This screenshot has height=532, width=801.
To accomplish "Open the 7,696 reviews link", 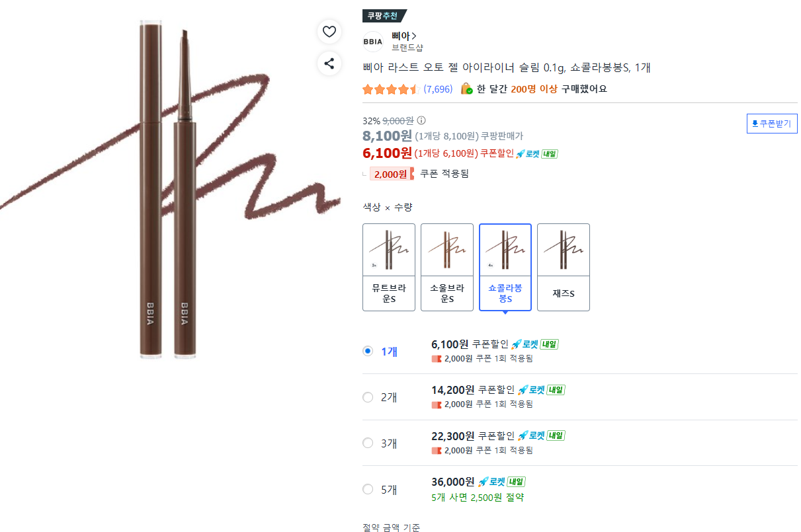I will point(438,89).
